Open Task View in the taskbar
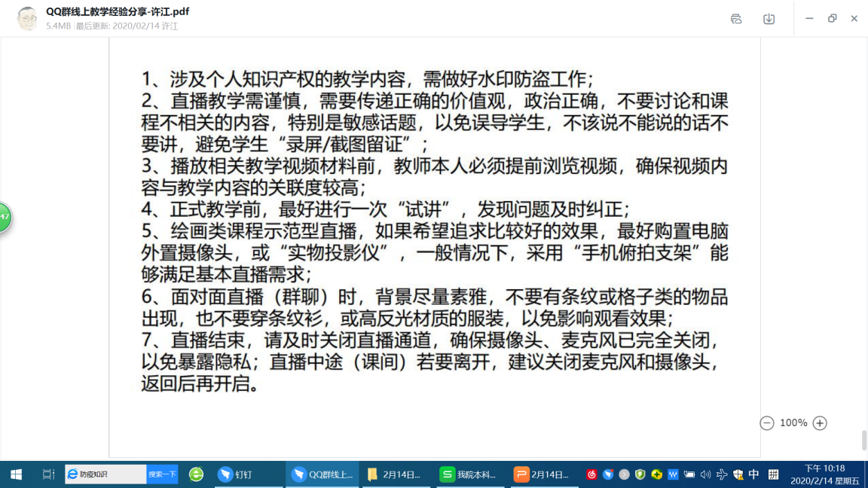 tap(48, 474)
